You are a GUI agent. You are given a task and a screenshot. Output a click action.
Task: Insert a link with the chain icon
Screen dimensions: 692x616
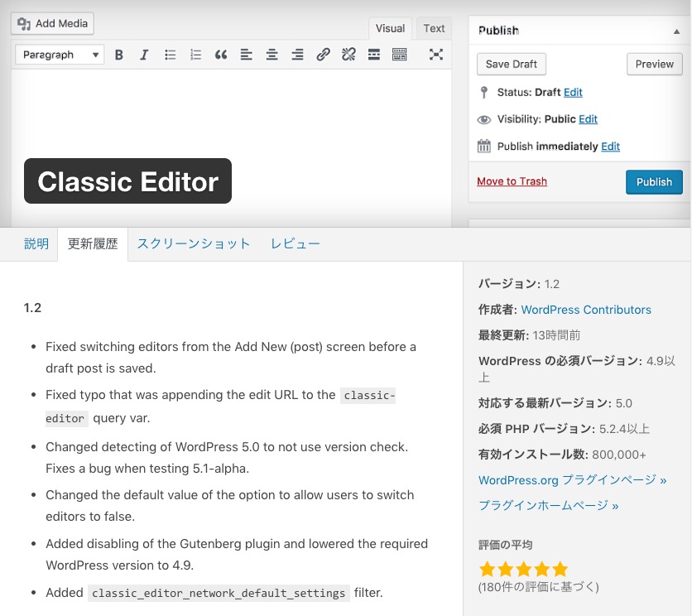click(323, 55)
